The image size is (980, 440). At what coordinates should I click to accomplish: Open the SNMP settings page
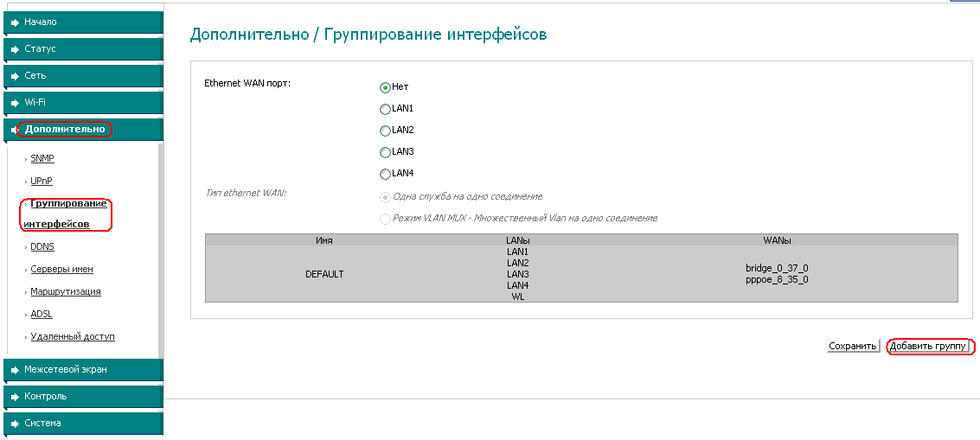coord(42,159)
